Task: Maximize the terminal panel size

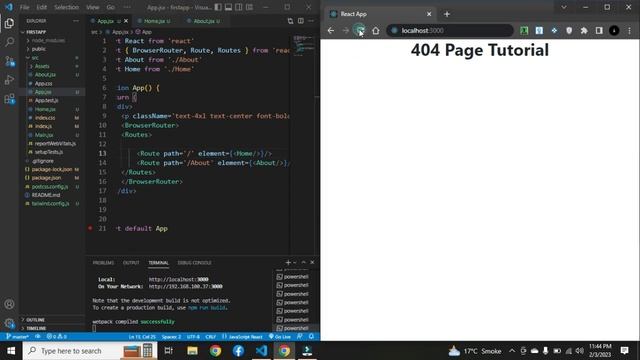Action: tap(304, 262)
